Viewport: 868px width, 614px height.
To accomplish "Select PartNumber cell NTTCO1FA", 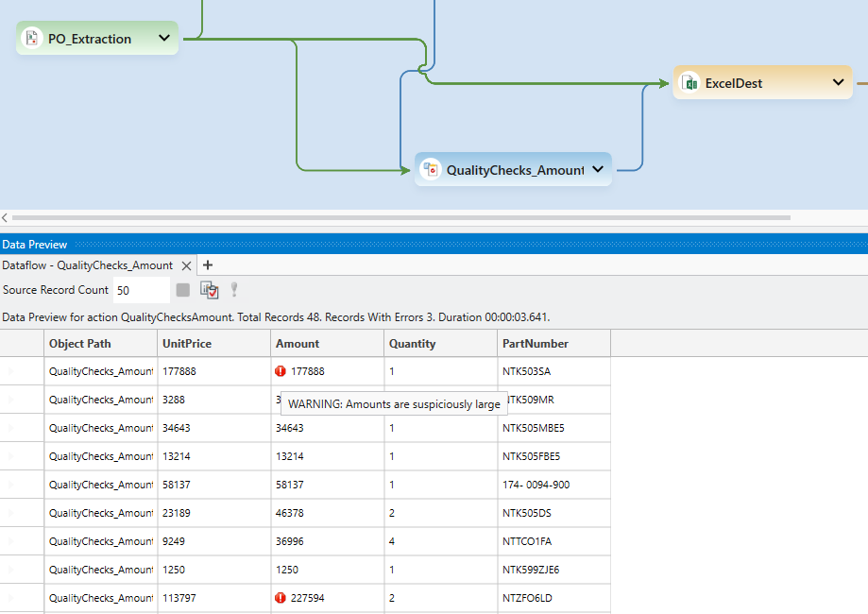I will (554, 541).
